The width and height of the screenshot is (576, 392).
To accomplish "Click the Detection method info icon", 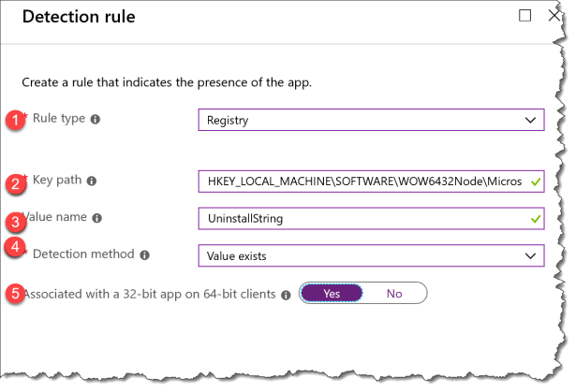I will click(143, 254).
